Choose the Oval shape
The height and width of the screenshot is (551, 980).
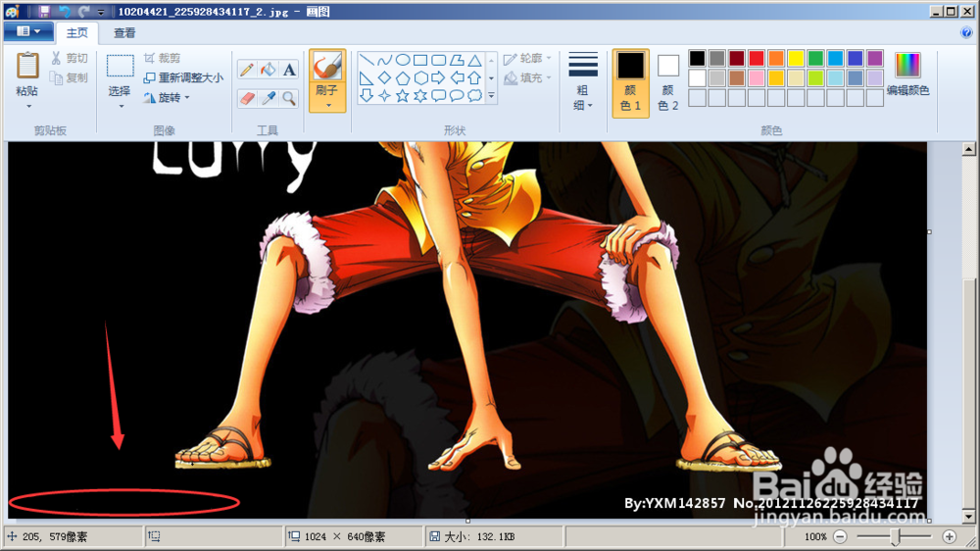[x=403, y=60]
